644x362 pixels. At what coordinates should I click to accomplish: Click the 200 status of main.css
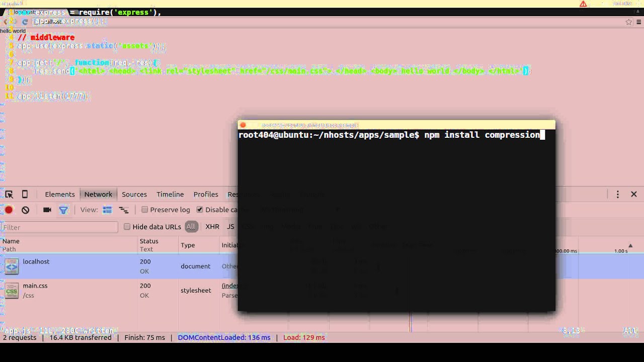coord(145,286)
